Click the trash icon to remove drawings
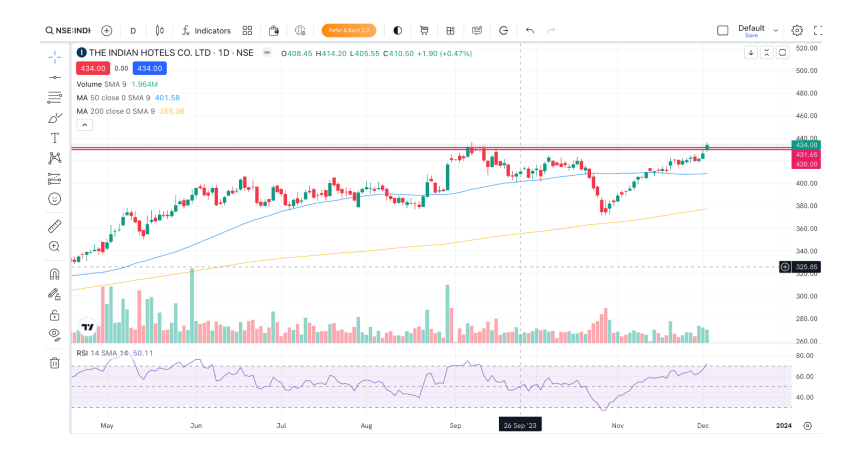The width and height of the screenshot is (857, 456). click(55, 362)
